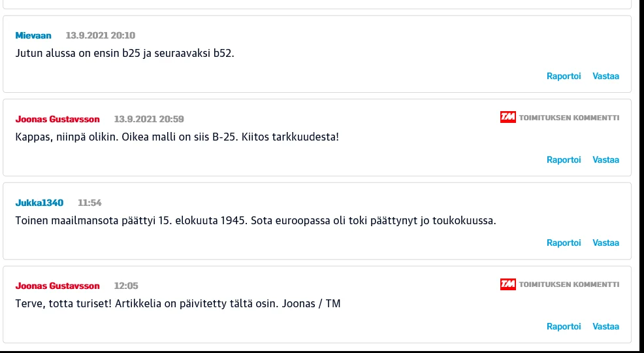The height and width of the screenshot is (353, 644).
Task: Click the Toimituksen kommentti label on the 12:05 comment
Action: pos(569,284)
